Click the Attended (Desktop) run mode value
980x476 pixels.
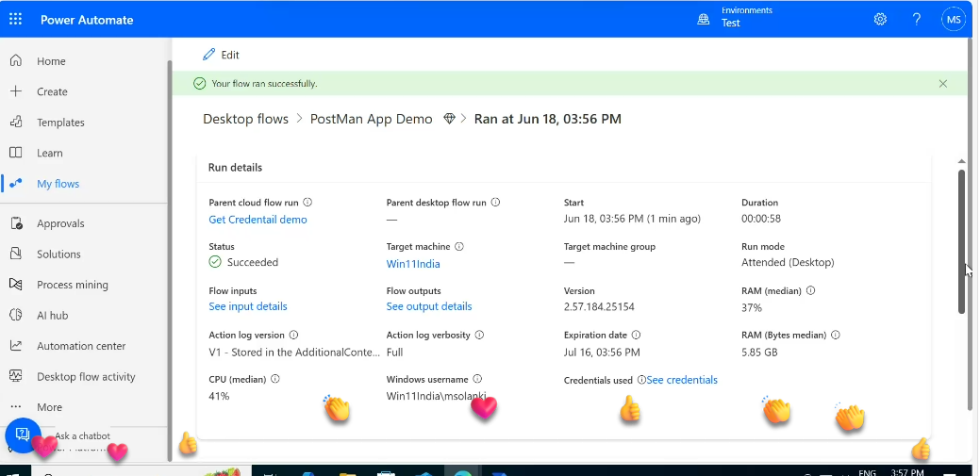point(788,262)
